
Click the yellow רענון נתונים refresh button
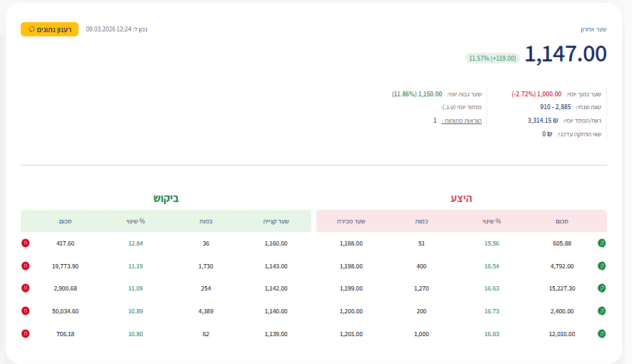tap(49, 29)
